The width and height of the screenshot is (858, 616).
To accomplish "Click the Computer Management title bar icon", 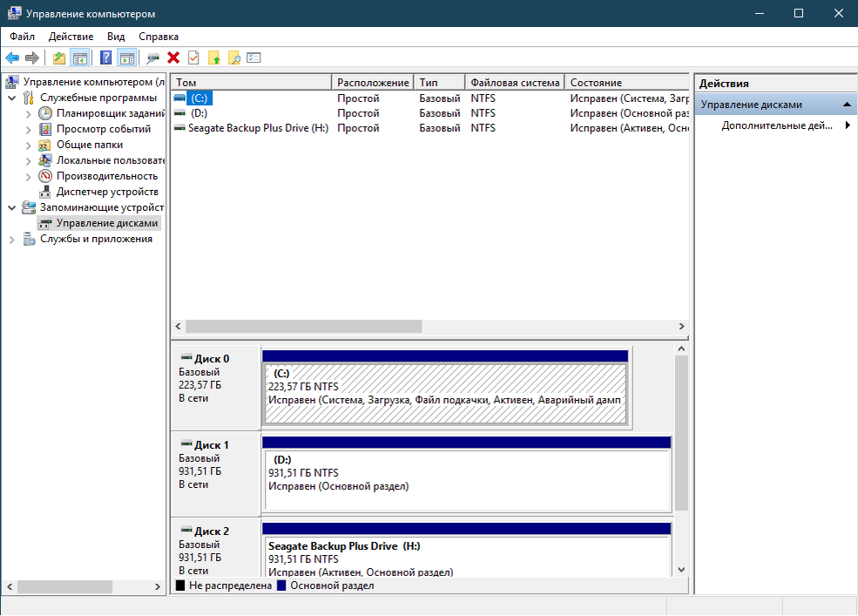I will coord(15,13).
